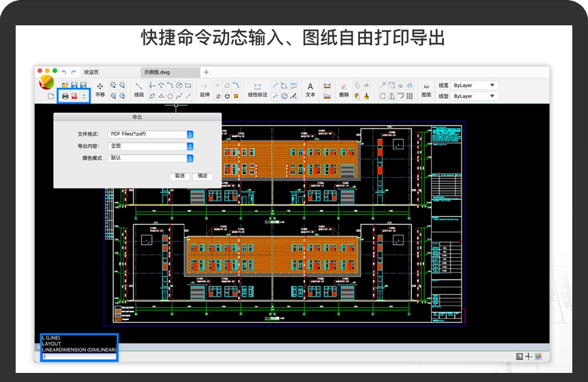
Task: Activate the 删除 eraser tool
Action: pyautogui.click(x=344, y=90)
